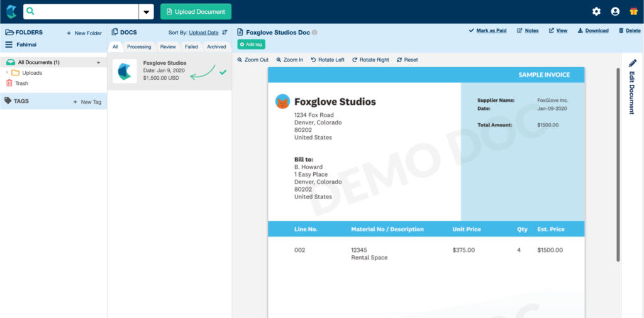The height and width of the screenshot is (318, 644).
Task: Open the user account profile icon
Action: coord(615,11)
